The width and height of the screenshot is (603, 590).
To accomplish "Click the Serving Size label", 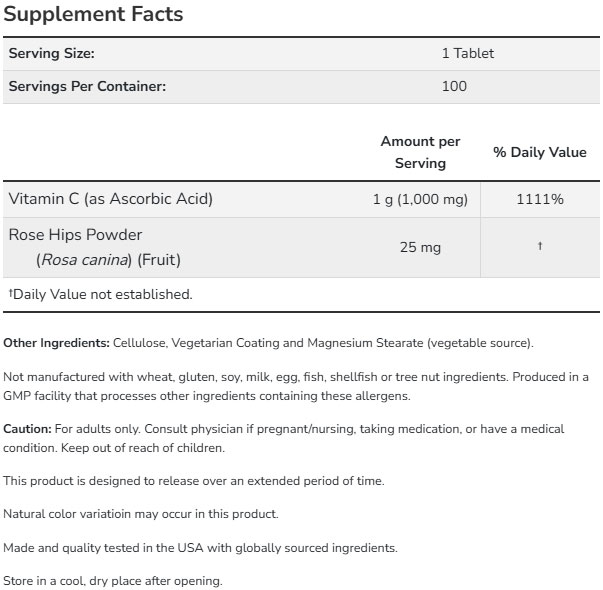I will 52,54.
